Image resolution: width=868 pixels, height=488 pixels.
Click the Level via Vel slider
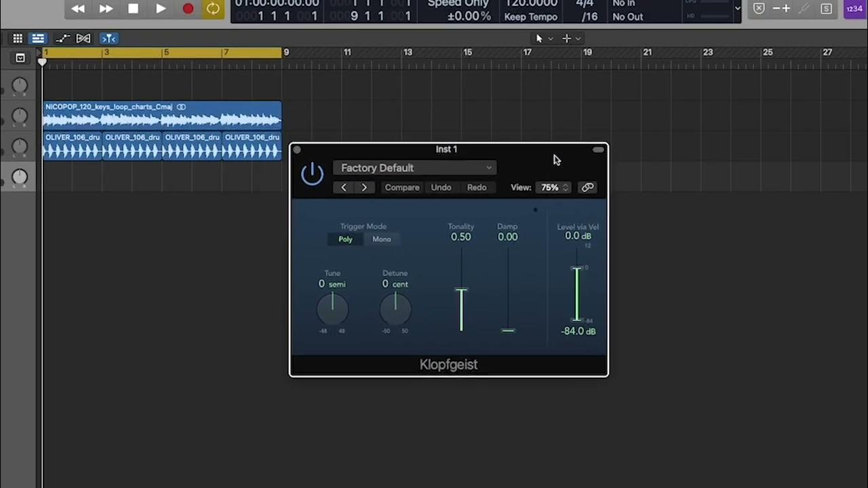(577, 293)
